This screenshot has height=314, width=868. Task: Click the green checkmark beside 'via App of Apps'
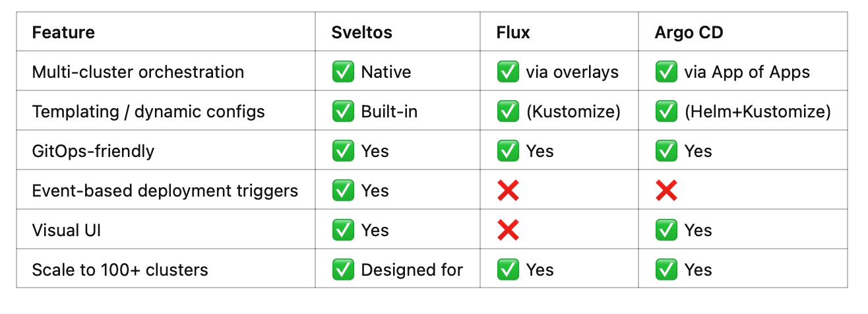666,72
